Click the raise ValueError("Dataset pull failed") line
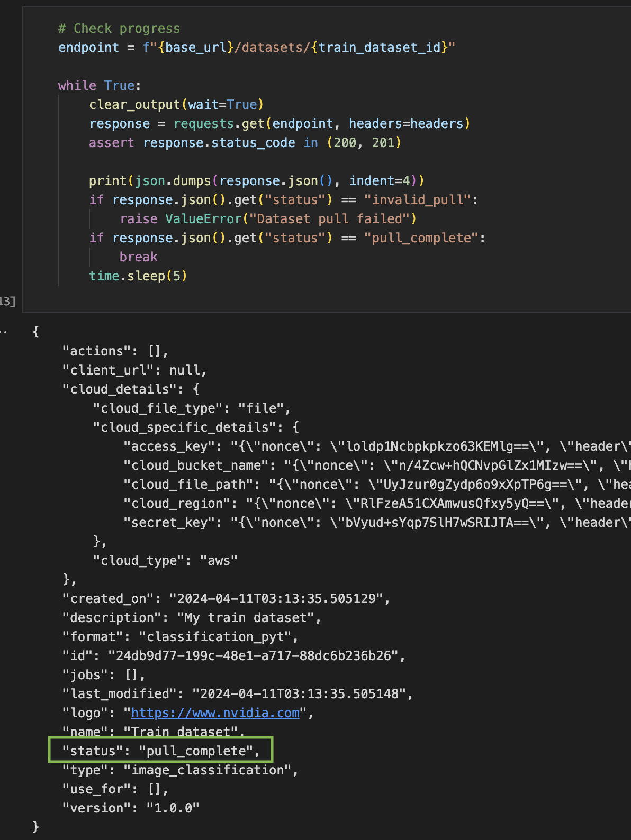This screenshot has width=631, height=840. 268,218
